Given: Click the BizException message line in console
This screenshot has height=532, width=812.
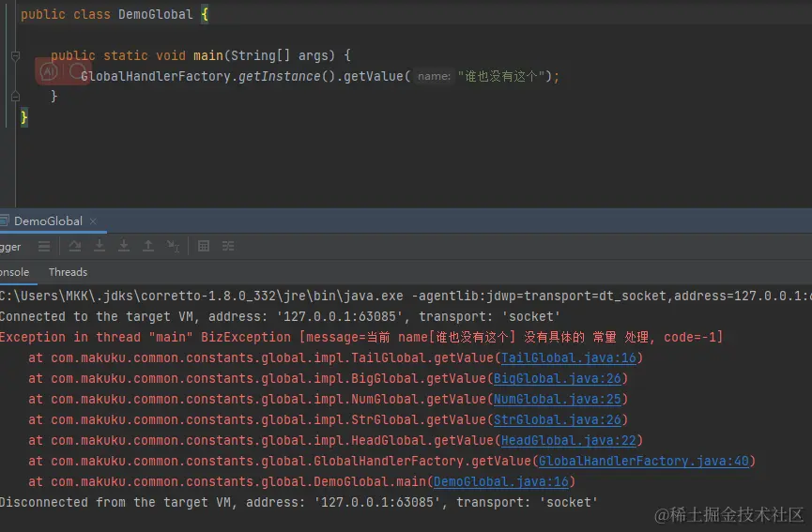Looking at the screenshot, I should (x=361, y=337).
